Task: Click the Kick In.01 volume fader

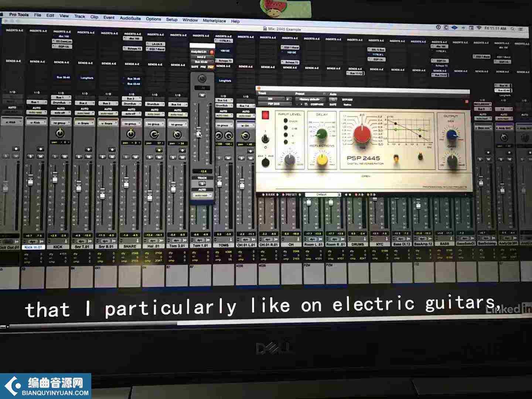Action: click(x=31, y=180)
